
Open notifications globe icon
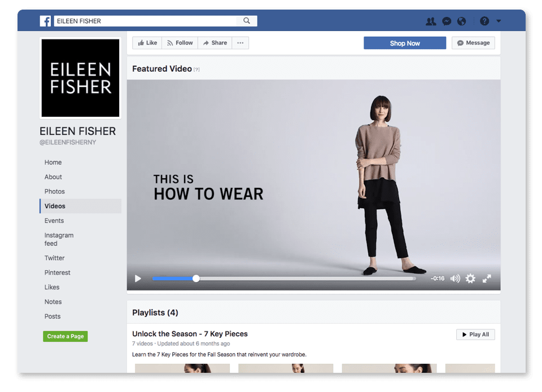461,21
